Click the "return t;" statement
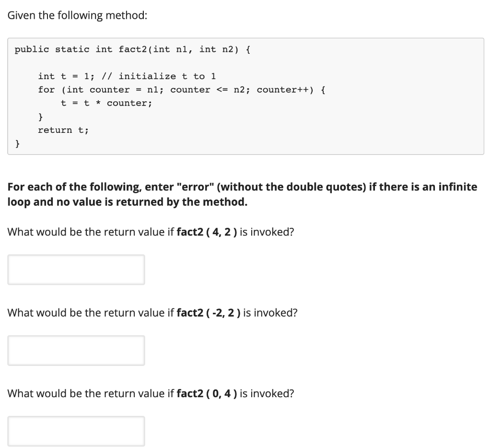The image size is (491, 448). (x=63, y=130)
